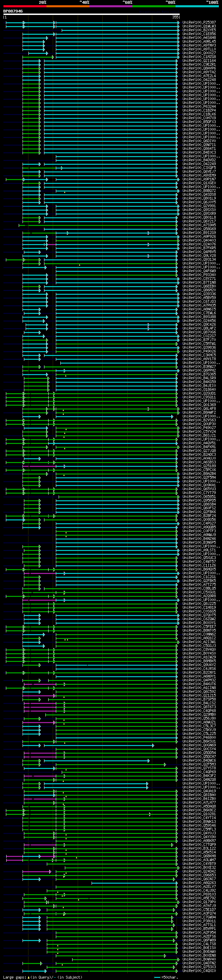Select the UniRef100_Q65YU3 label
Viewport: 222px width, 980px height.
[199, 489]
